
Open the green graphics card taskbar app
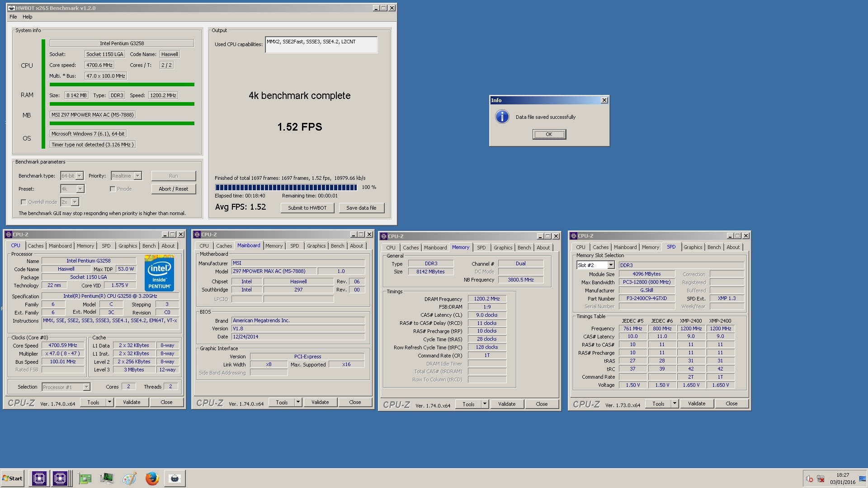click(x=85, y=479)
